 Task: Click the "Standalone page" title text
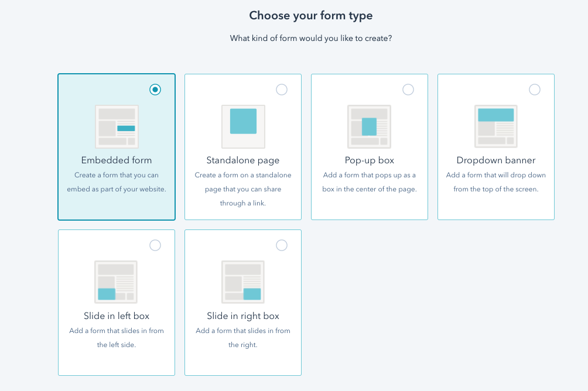(243, 160)
